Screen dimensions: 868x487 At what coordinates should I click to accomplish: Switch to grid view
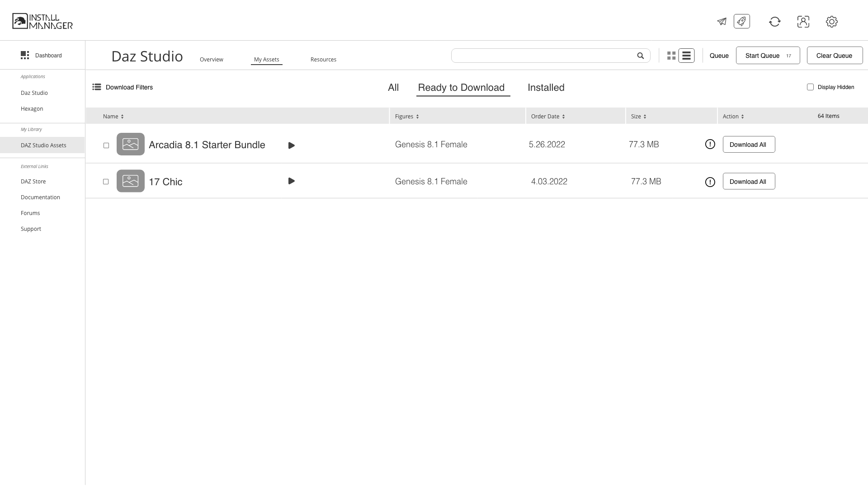point(671,56)
